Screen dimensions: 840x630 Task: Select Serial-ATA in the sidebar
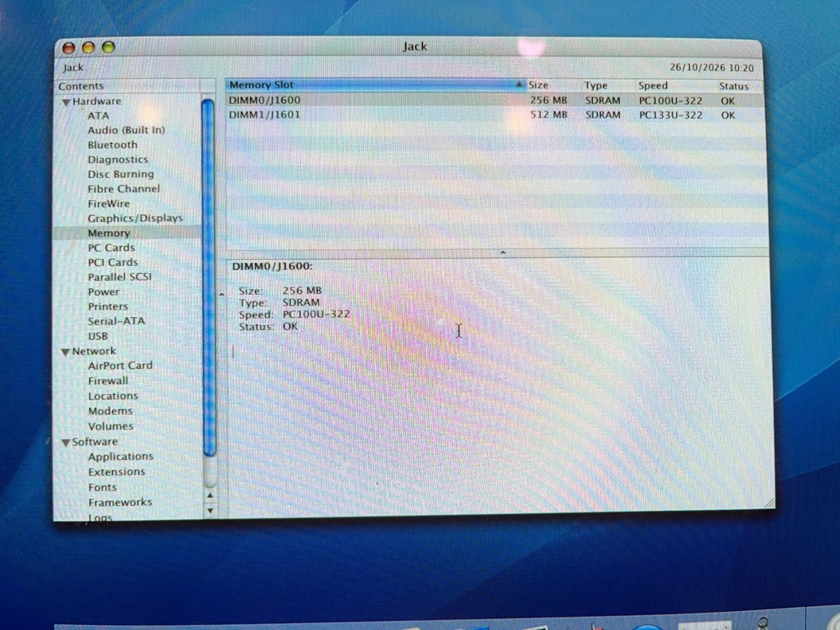click(x=116, y=321)
